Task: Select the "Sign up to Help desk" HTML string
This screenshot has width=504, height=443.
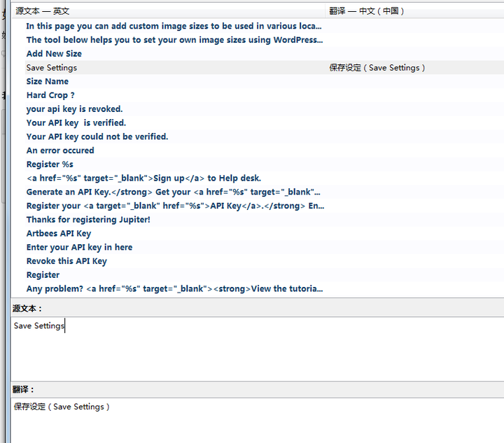Action: click(143, 178)
